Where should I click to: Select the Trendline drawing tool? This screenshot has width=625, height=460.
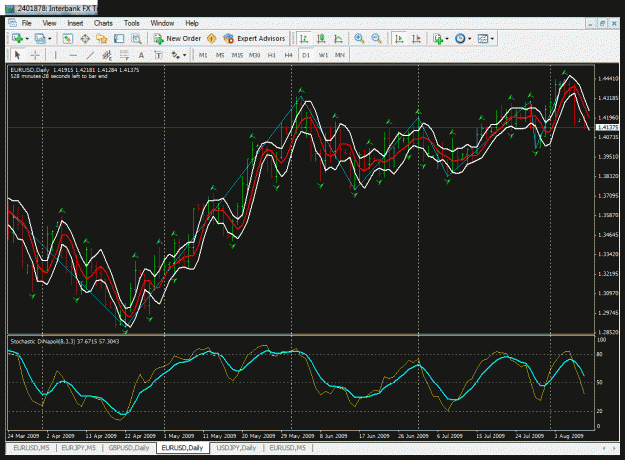(90, 55)
